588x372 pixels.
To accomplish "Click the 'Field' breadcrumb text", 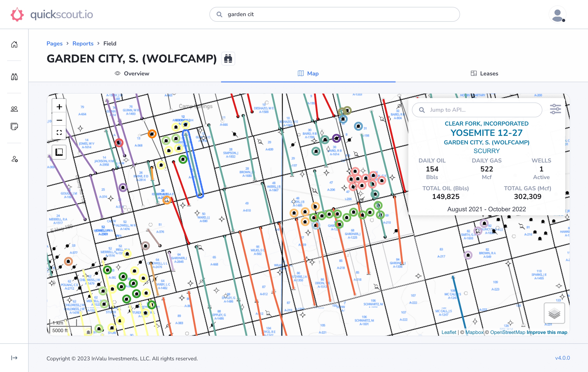I will (x=110, y=43).
